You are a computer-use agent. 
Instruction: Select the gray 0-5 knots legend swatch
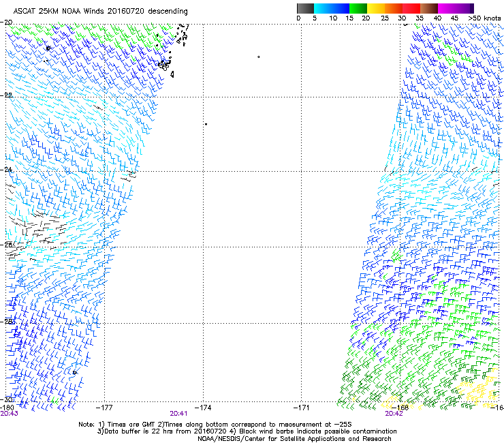click(x=305, y=8)
